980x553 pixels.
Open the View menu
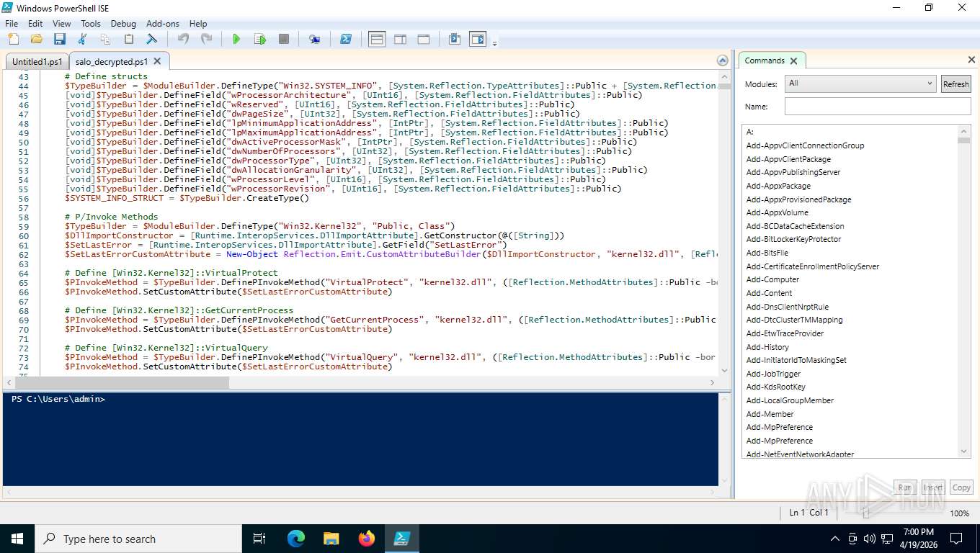click(x=62, y=23)
